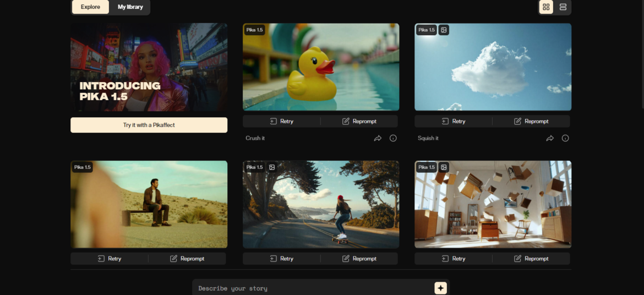Screen dimensions: 644x295
Task: Click the sparkle generate button
Action: pos(441,288)
